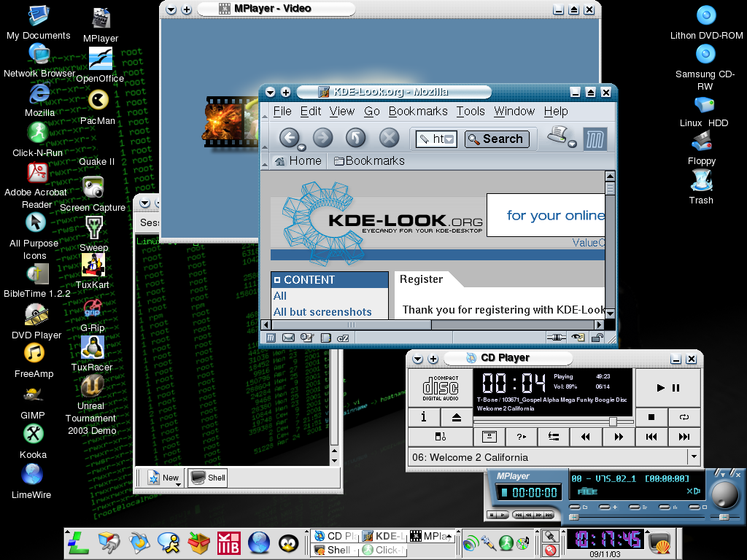Open CD Player configuration sliders button
The image size is (747, 560).
point(554,437)
